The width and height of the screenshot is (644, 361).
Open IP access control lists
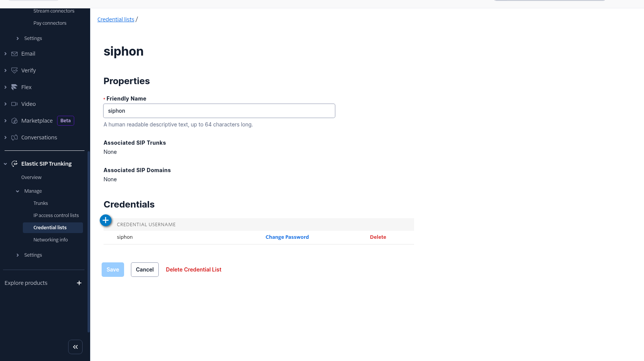point(56,216)
